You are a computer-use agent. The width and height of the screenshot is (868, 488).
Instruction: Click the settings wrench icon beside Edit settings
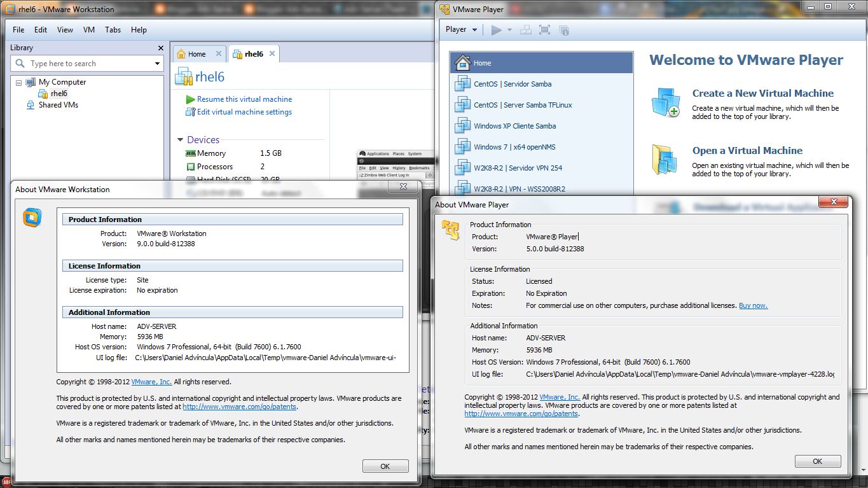pos(190,112)
